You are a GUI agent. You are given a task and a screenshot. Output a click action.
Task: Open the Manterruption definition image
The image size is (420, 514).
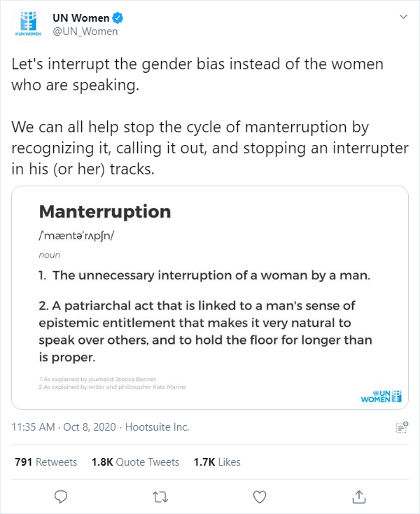coord(210,298)
